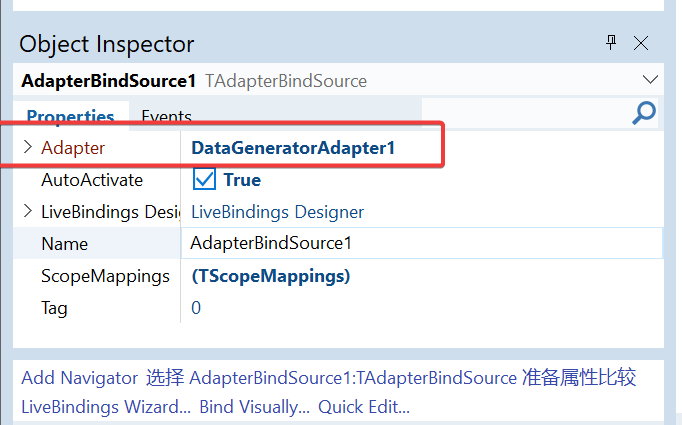Click the Name field containing AdapterBindSource1
This screenshot has width=682, height=425.
(420, 244)
